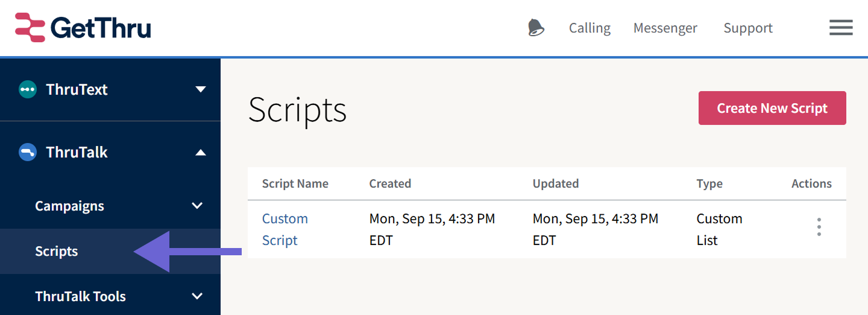This screenshot has width=868, height=315.
Task: Click the Created column header
Action: 390,183
